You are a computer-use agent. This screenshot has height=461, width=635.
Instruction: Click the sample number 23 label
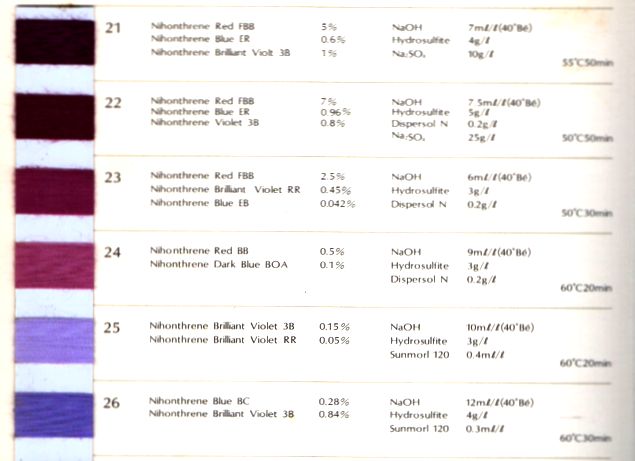click(113, 178)
